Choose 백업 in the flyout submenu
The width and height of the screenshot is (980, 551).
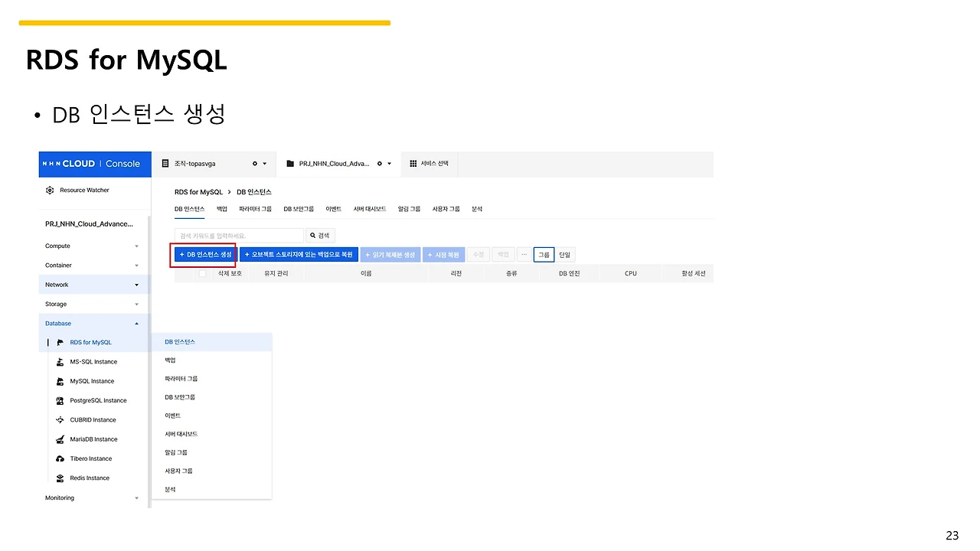point(212,360)
